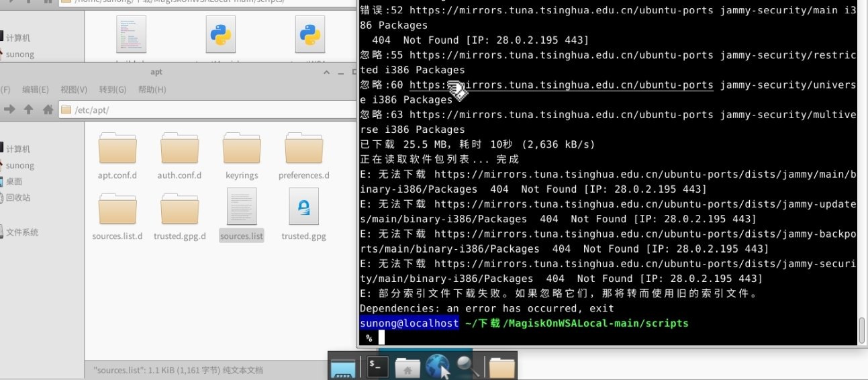Open the tan folder icon in dock
This screenshot has width=868, height=380.
pyautogui.click(x=501, y=367)
